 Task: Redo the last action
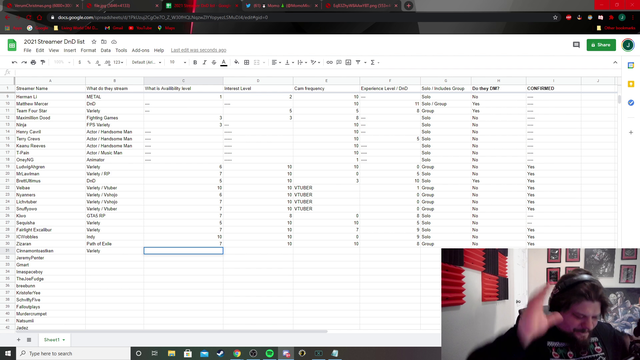click(24, 62)
